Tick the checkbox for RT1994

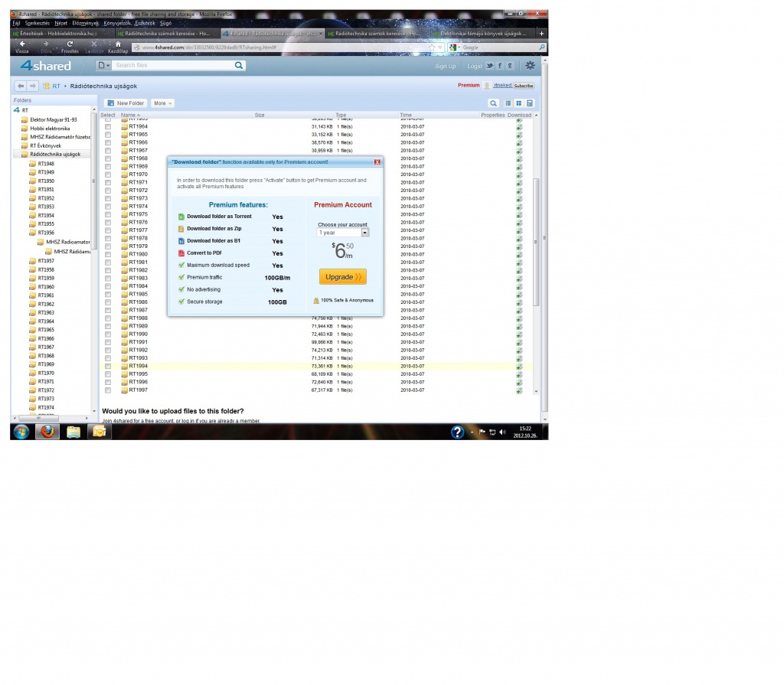tap(108, 367)
